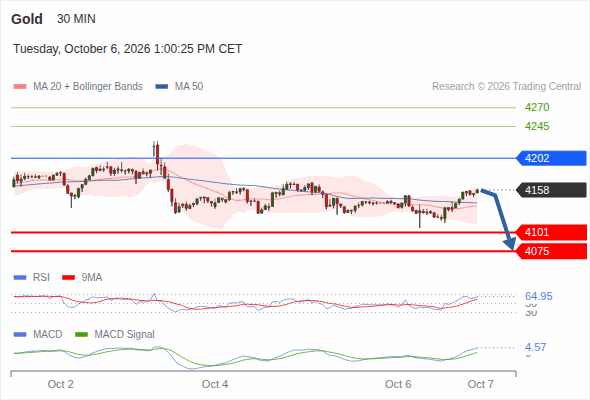Screen dimensions: 590x400
Task: Click the black 4158 current price tag
Action: pos(551,190)
